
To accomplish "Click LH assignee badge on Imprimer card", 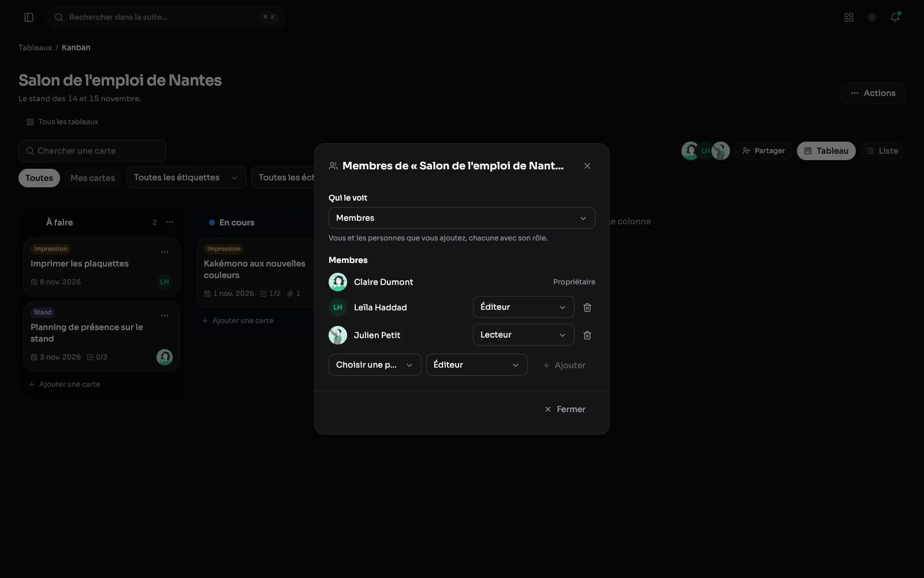I will (x=165, y=282).
